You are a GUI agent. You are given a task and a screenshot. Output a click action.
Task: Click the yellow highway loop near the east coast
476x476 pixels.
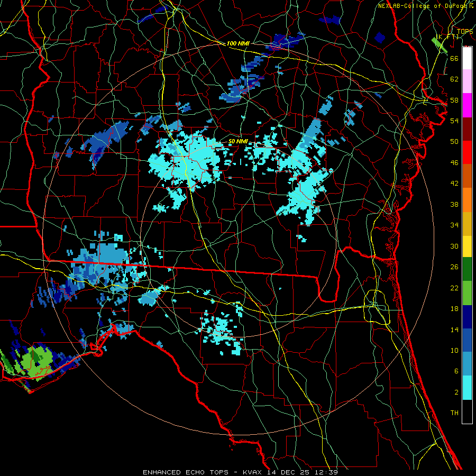[x=377, y=307]
